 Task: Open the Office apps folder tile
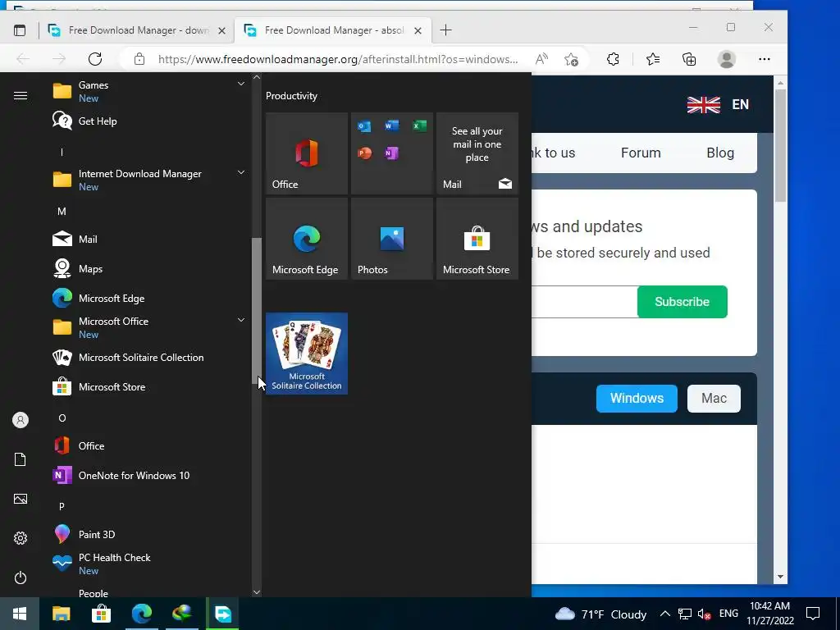coord(391,153)
